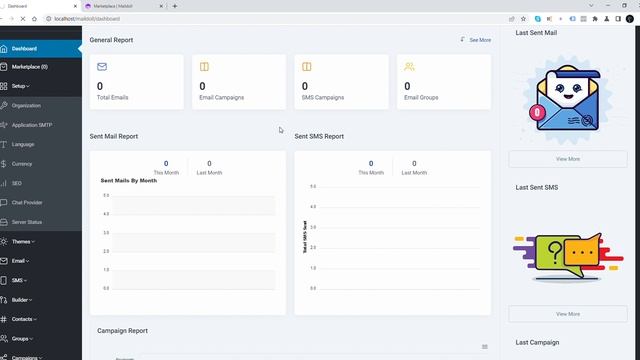This screenshot has width=640, height=360.
Task: Click the Last Sent SMS chat illustration
Action: [x=568, y=258]
